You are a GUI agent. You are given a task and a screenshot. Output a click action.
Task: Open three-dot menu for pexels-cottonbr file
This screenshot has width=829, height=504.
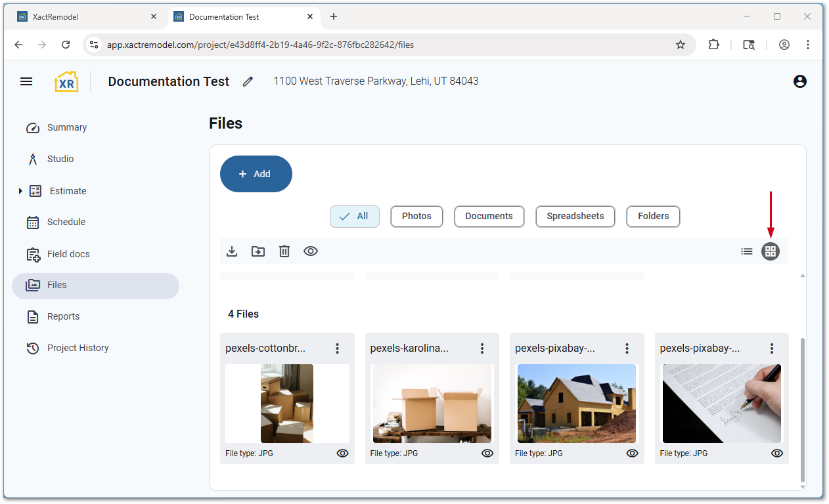(x=338, y=348)
